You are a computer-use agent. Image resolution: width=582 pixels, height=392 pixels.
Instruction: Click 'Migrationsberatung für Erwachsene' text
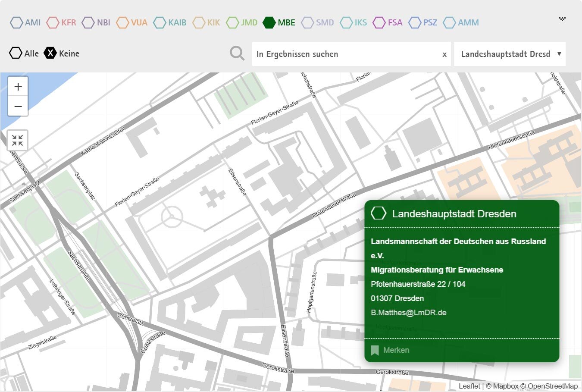coord(437,270)
